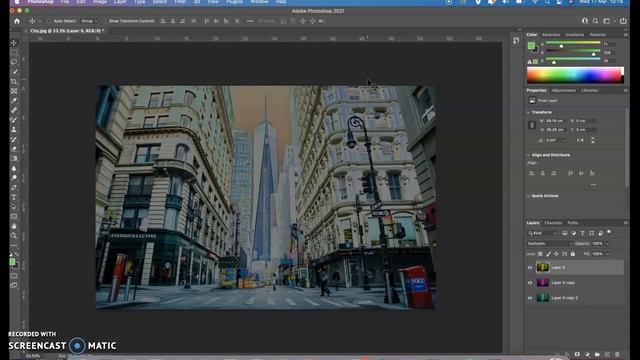The height and width of the screenshot is (360, 640).
Task: Open the Filter menu
Action: 180,2
